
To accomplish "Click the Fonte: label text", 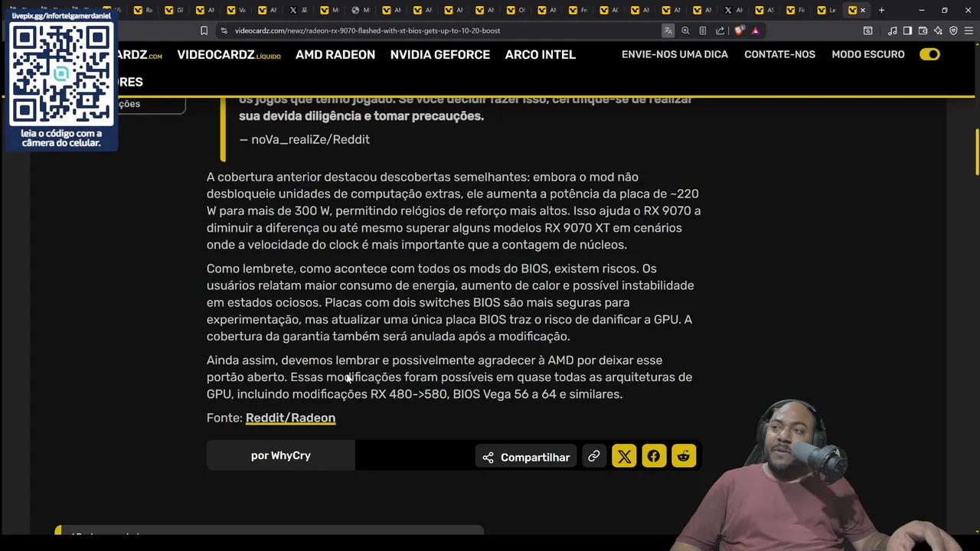I will [224, 418].
